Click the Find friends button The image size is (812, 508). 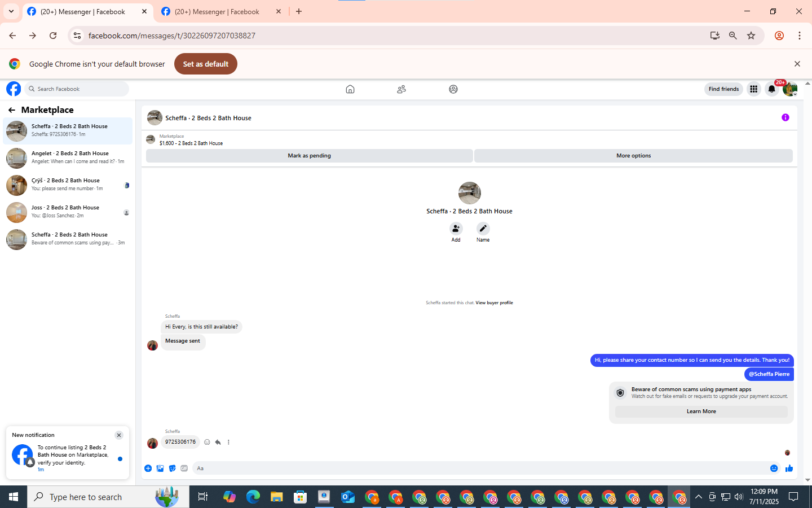tap(723, 89)
